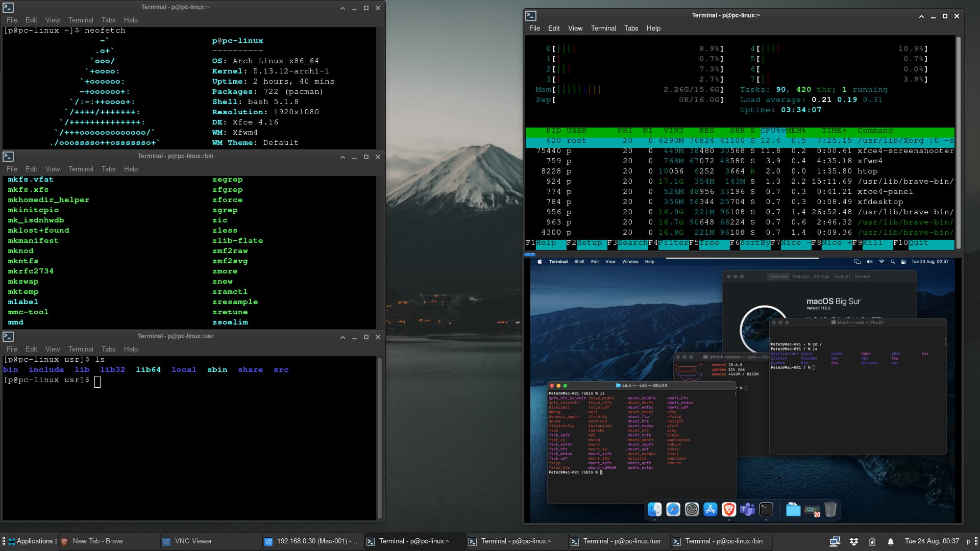Image resolution: width=980 pixels, height=551 pixels.
Task: Open File menu in the neofetch terminal
Action: tap(12, 20)
